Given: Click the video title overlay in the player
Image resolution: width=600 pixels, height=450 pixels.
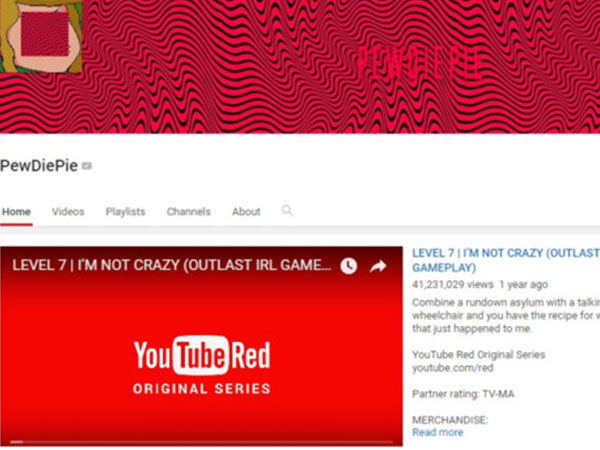Looking at the screenshot, I should pos(170,266).
